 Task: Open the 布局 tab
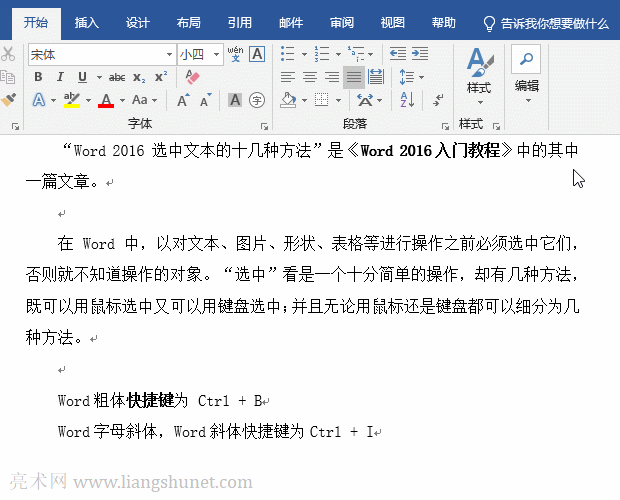(189, 23)
